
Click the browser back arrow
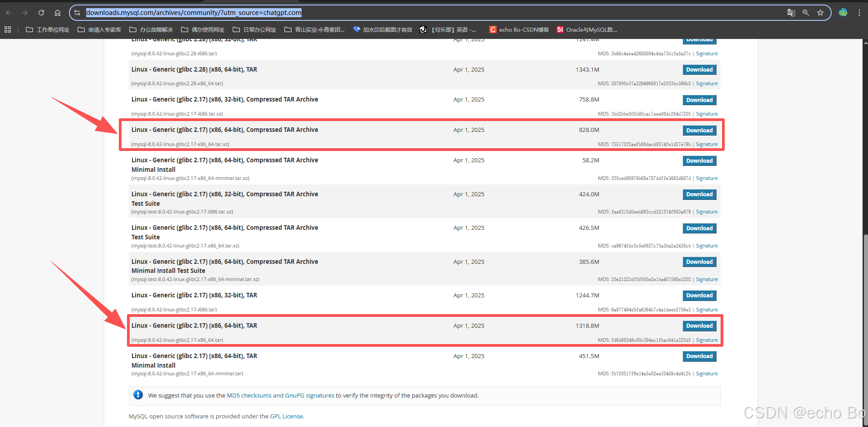pyautogui.click(x=9, y=13)
